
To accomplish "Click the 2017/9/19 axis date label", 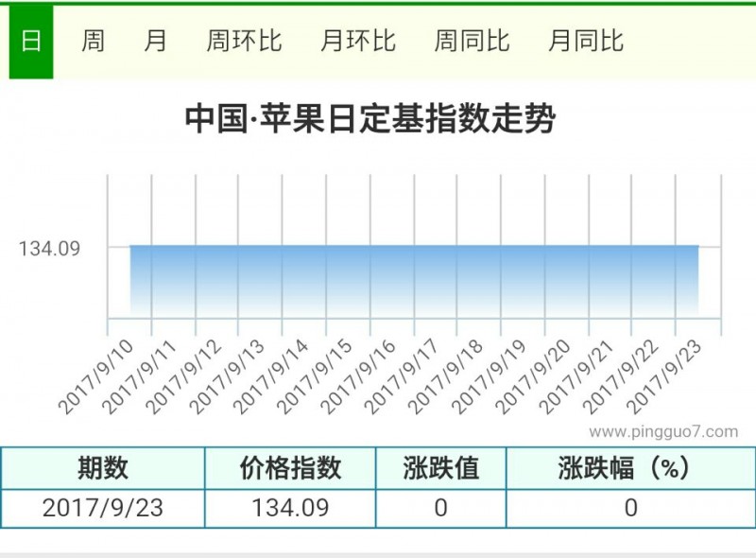I will pos(490,376).
